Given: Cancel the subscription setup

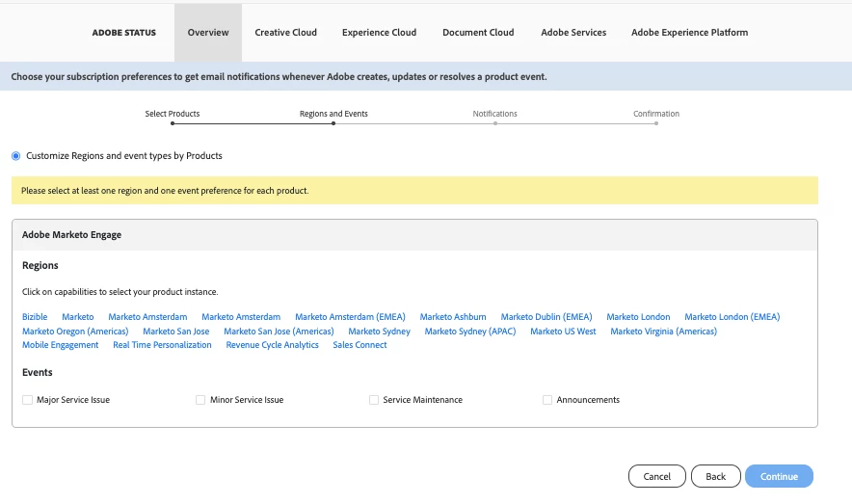Looking at the screenshot, I should [x=657, y=476].
